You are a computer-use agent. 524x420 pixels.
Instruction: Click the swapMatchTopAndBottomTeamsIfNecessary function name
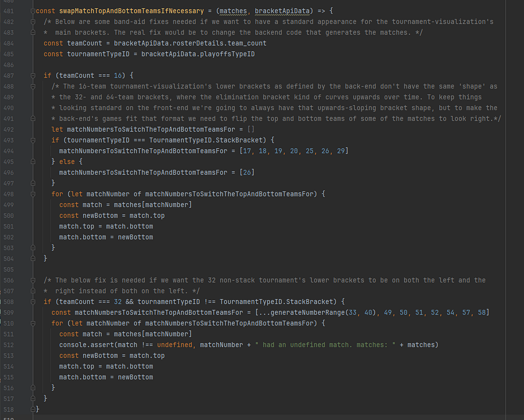click(x=132, y=11)
